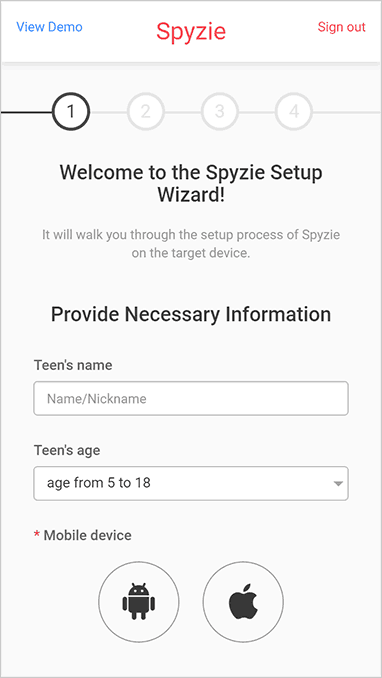Click the progress line before step 1

(26, 112)
